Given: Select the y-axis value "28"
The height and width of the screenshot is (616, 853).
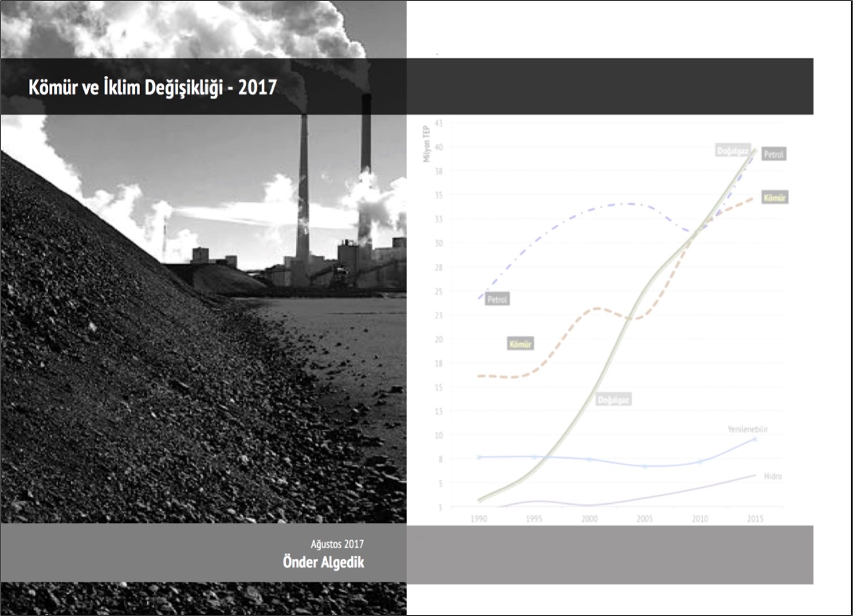Looking at the screenshot, I should click(438, 267).
